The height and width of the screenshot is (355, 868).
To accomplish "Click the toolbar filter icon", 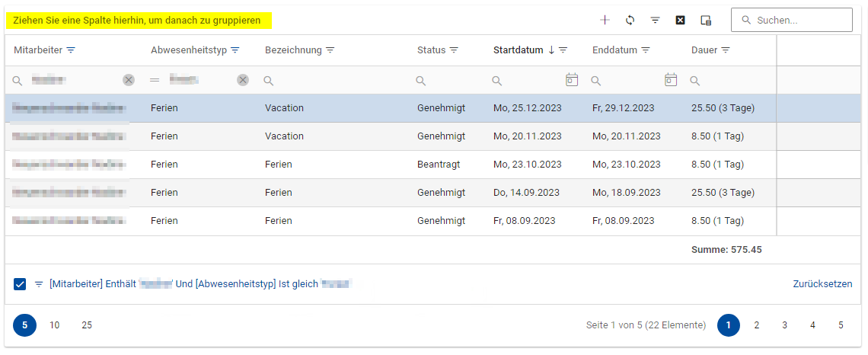I will (655, 21).
